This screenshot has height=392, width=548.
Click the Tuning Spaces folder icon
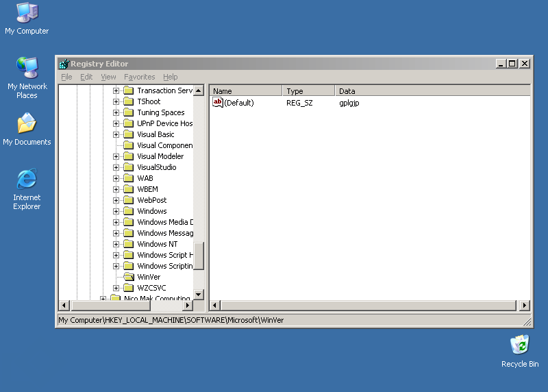pos(129,112)
